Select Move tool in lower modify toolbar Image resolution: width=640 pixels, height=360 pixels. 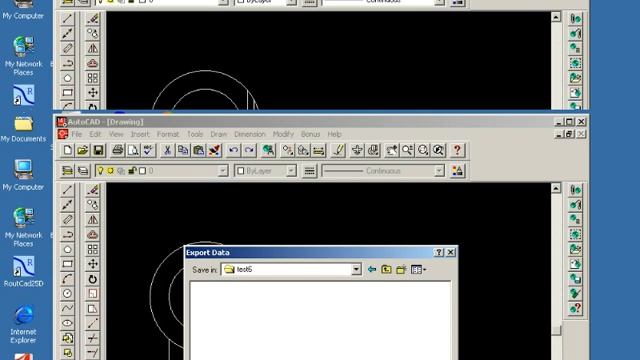click(93, 264)
